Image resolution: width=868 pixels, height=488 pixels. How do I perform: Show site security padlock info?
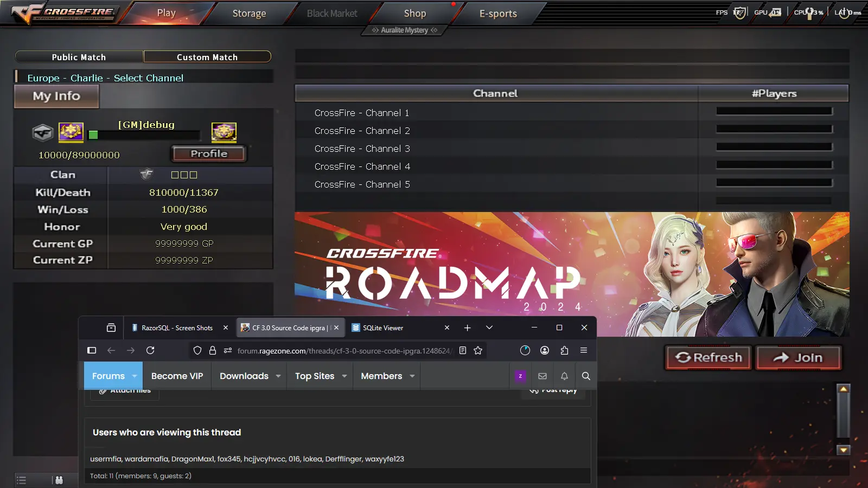point(213,350)
